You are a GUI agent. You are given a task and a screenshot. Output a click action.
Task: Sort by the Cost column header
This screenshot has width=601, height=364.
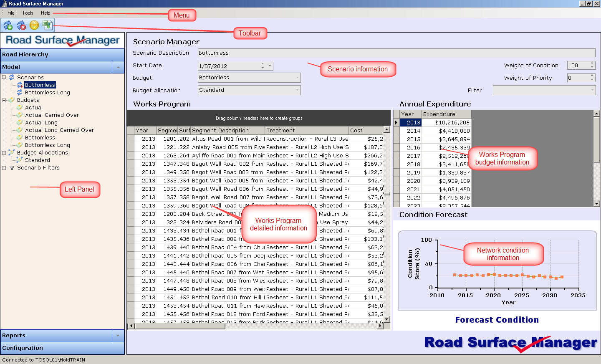tap(366, 130)
